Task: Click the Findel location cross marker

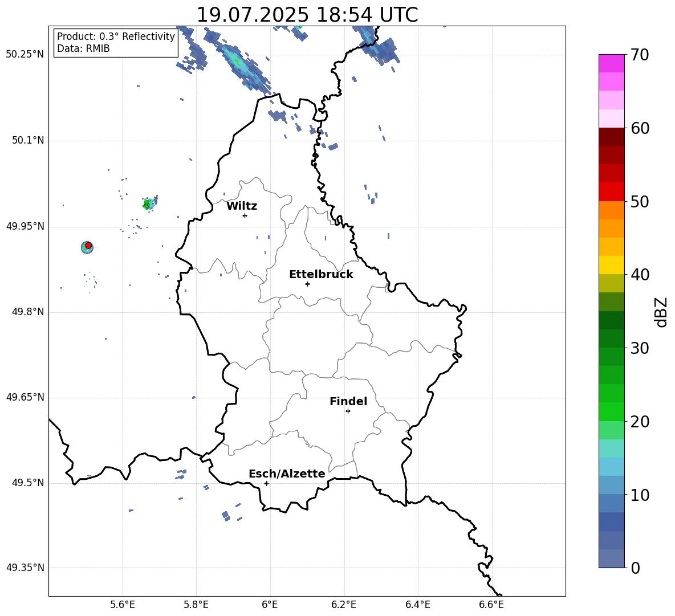Action: [x=348, y=411]
